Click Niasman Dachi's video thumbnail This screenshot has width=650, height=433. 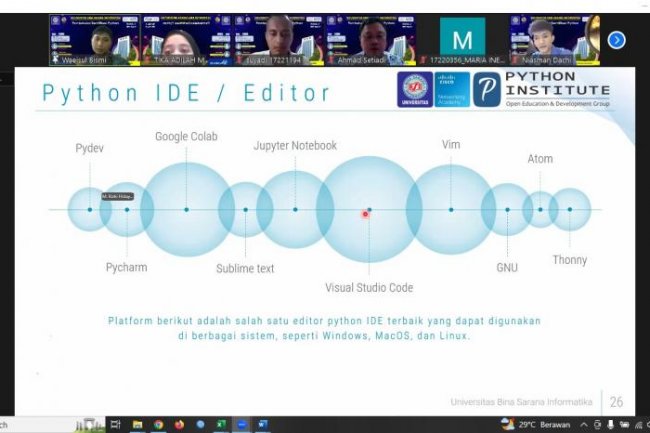tap(553, 40)
